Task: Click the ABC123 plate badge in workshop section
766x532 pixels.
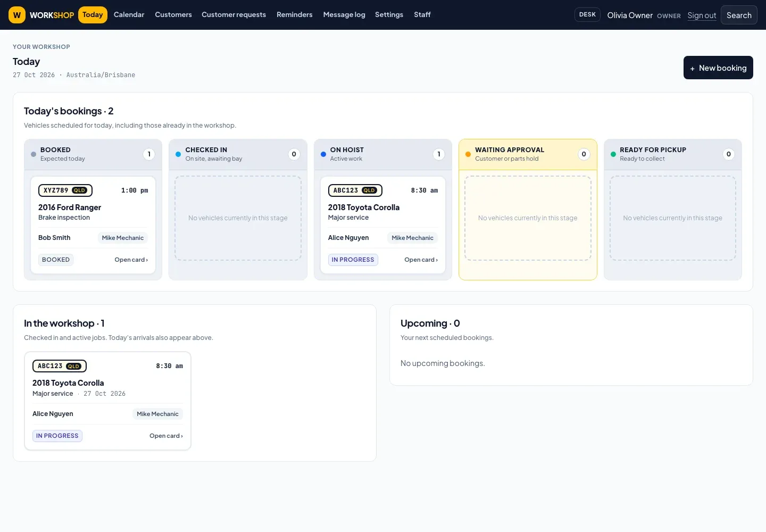Action: tap(60, 366)
